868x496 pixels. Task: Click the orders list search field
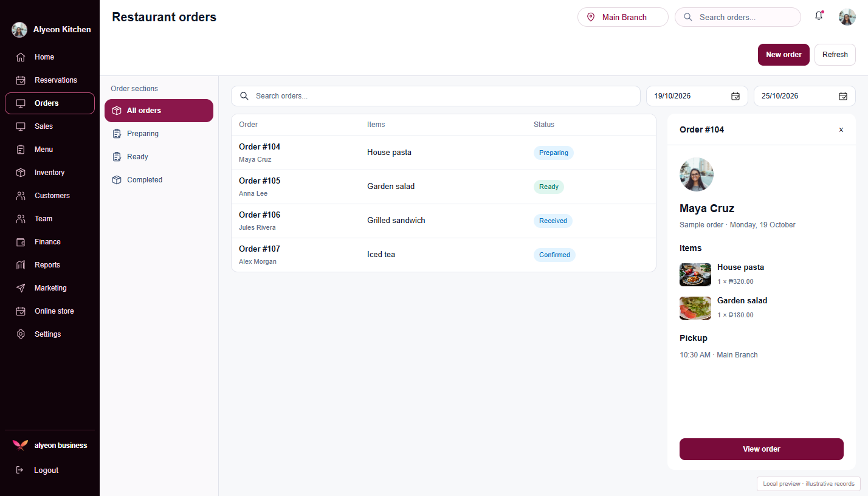pyautogui.click(x=436, y=96)
